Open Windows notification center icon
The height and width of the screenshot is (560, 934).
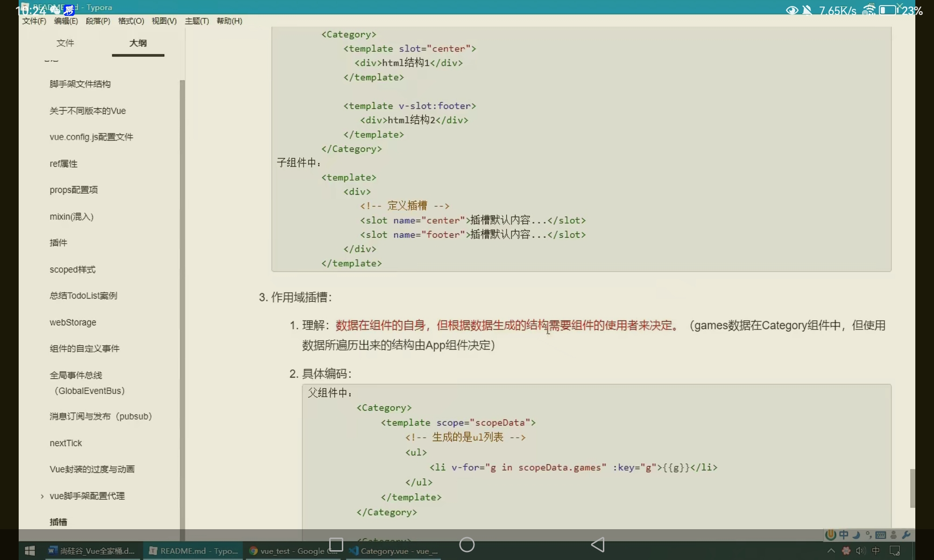895,551
